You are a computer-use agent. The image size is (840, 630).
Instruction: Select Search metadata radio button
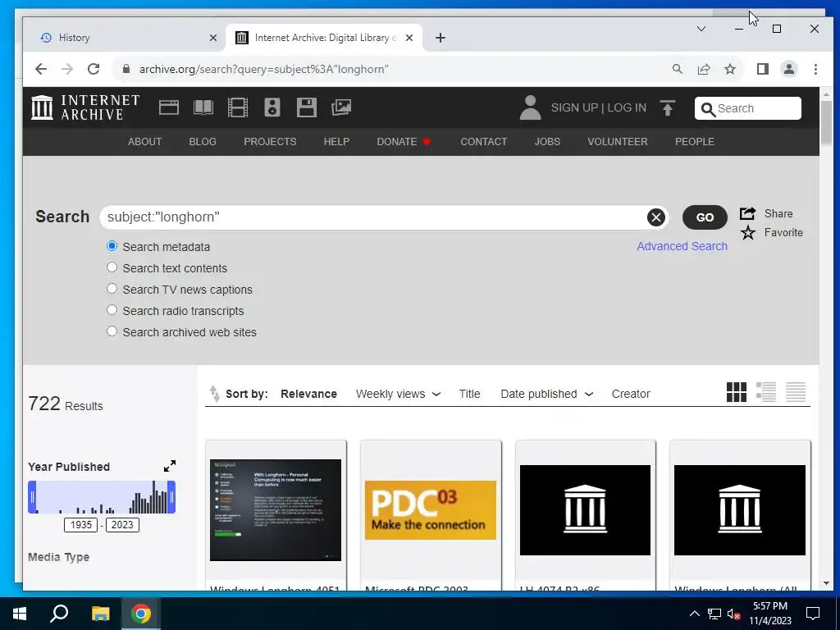pyautogui.click(x=112, y=246)
